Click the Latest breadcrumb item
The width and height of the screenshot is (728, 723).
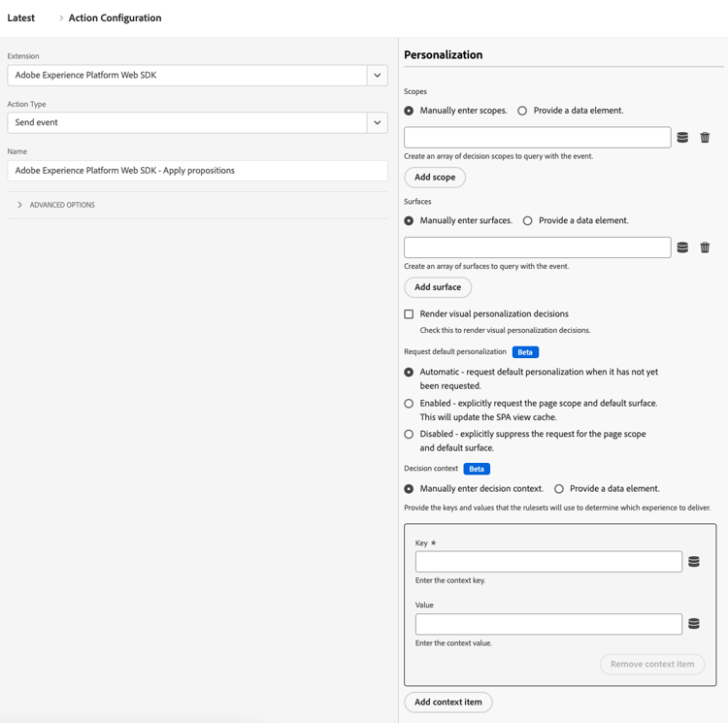pyautogui.click(x=21, y=18)
